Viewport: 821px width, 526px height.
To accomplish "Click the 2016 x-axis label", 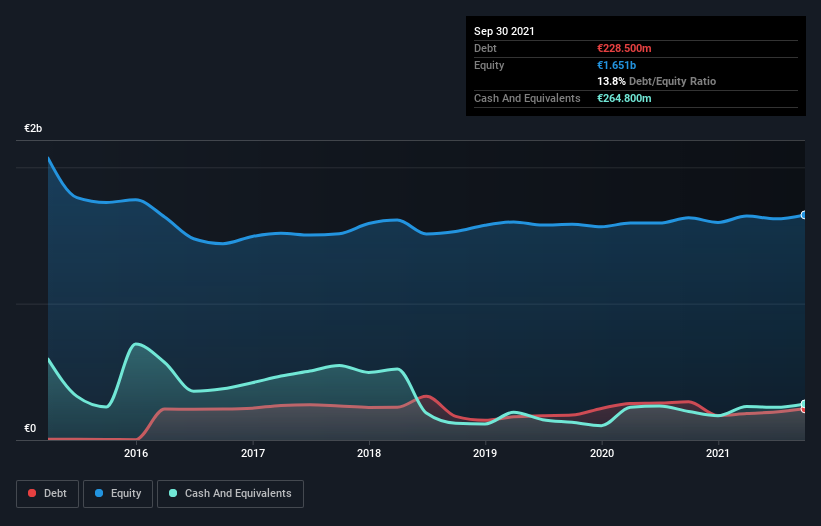I will pos(136,453).
